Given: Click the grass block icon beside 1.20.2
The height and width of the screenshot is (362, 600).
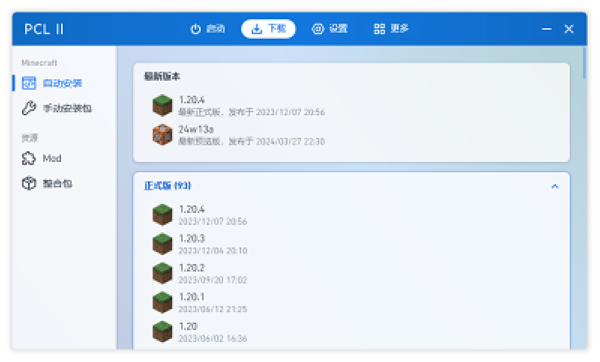Looking at the screenshot, I should coord(162,273).
